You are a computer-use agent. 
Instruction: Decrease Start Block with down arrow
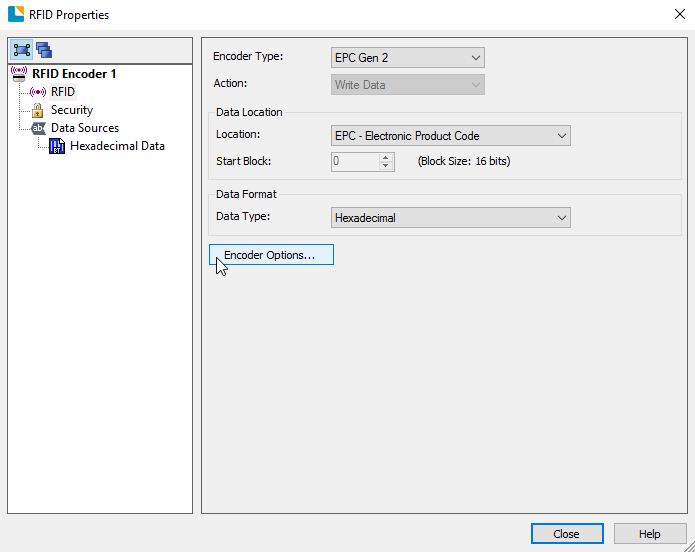pyautogui.click(x=386, y=166)
